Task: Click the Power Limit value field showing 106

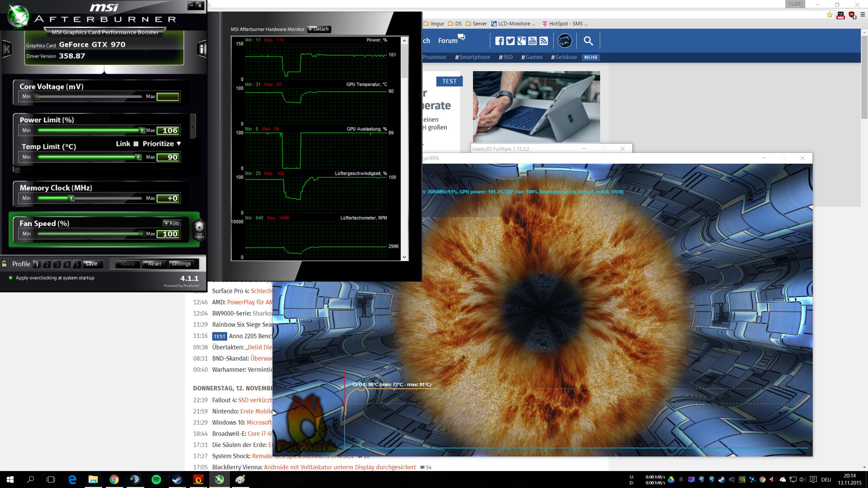Action: (x=168, y=130)
